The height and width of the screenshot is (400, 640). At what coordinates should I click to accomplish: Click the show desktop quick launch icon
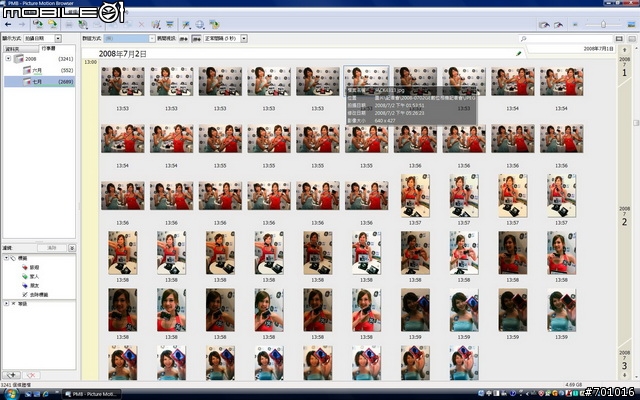pos(28,394)
